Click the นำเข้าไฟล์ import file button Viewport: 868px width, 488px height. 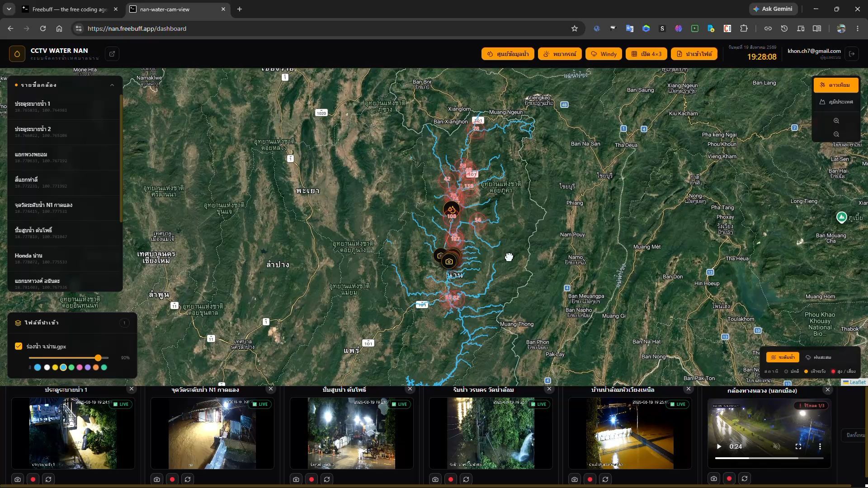(694, 54)
